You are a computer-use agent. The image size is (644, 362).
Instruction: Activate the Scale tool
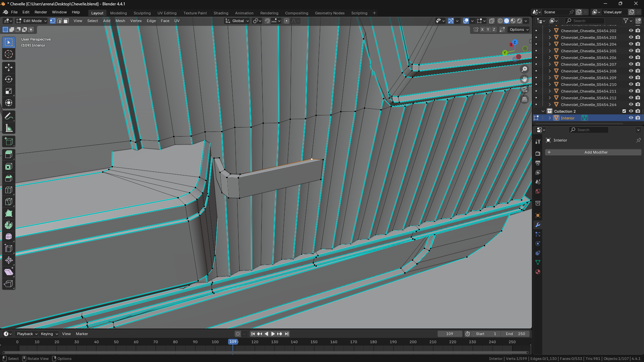pos(9,91)
